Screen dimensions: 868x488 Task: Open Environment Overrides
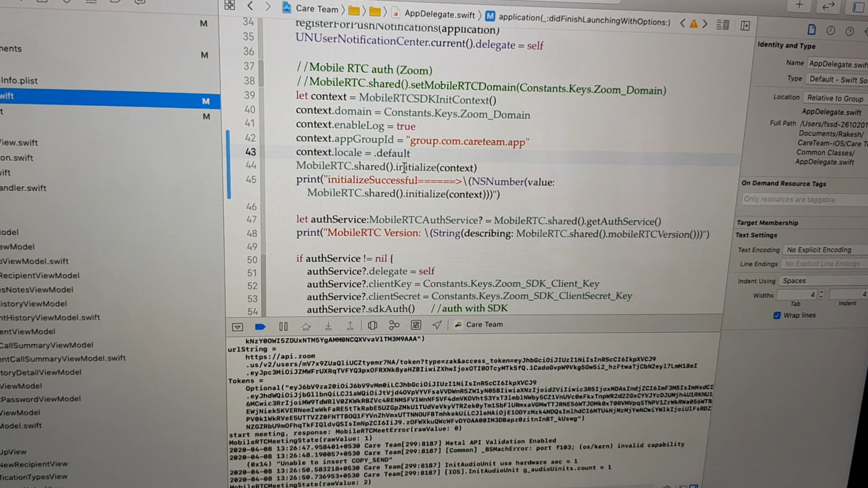tap(416, 325)
